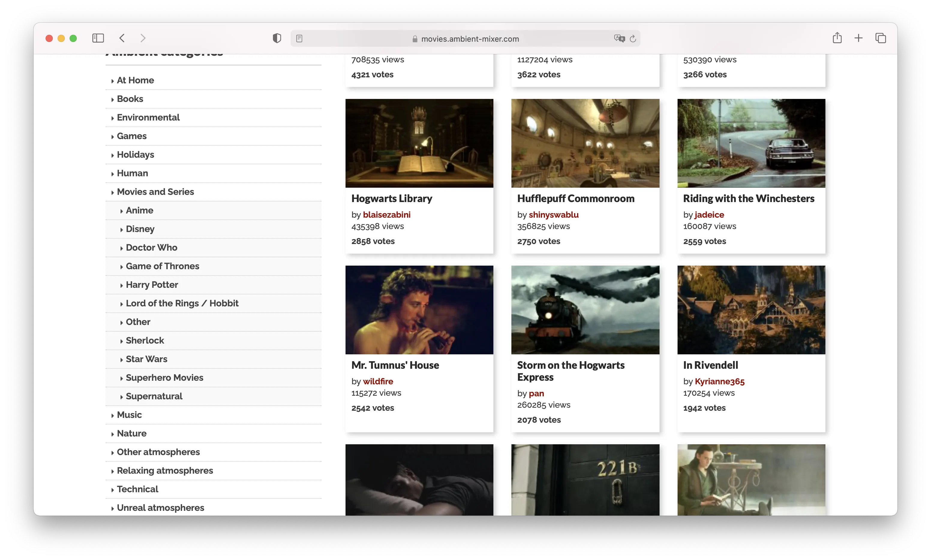Visit author blaisezabini's profile

point(387,215)
